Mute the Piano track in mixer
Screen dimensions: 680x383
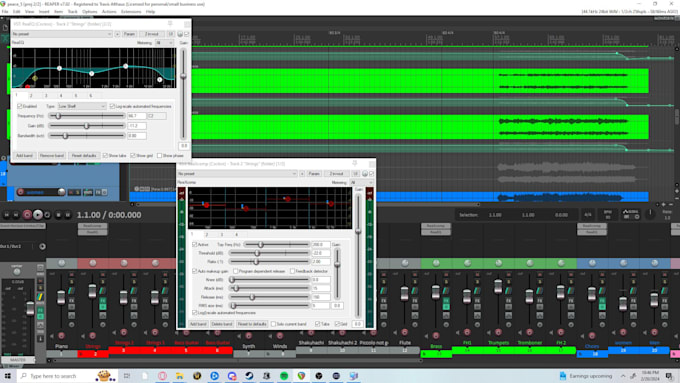[72, 275]
